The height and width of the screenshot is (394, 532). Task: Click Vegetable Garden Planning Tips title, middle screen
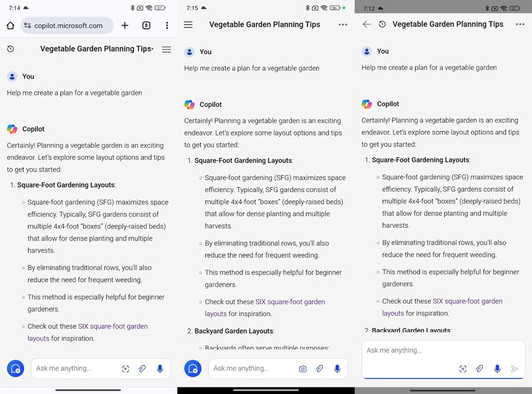[265, 25]
